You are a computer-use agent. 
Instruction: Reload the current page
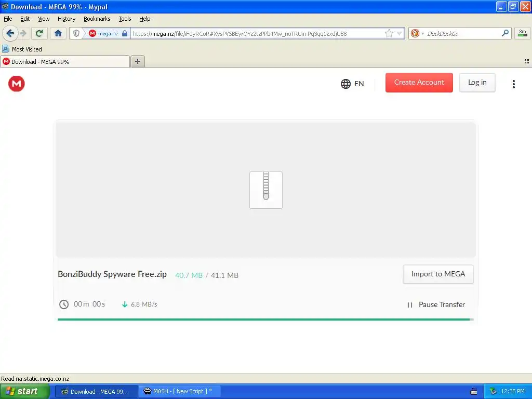click(39, 33)
